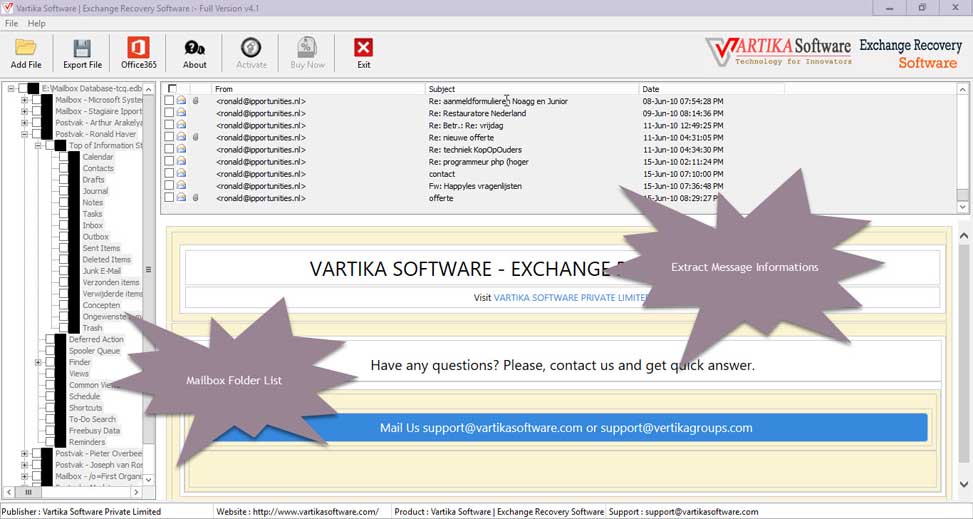
Task: Click envelope icon of the 'contact' message
Action: [181, 173]
